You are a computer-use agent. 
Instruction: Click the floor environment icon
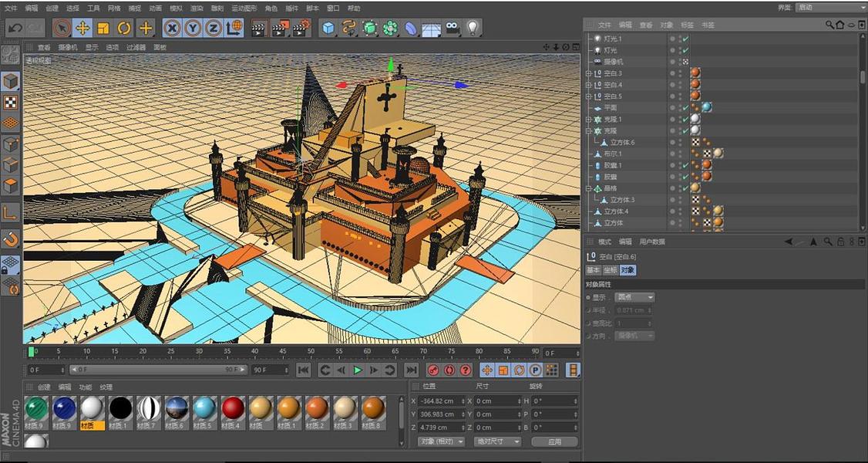[431, 29]
